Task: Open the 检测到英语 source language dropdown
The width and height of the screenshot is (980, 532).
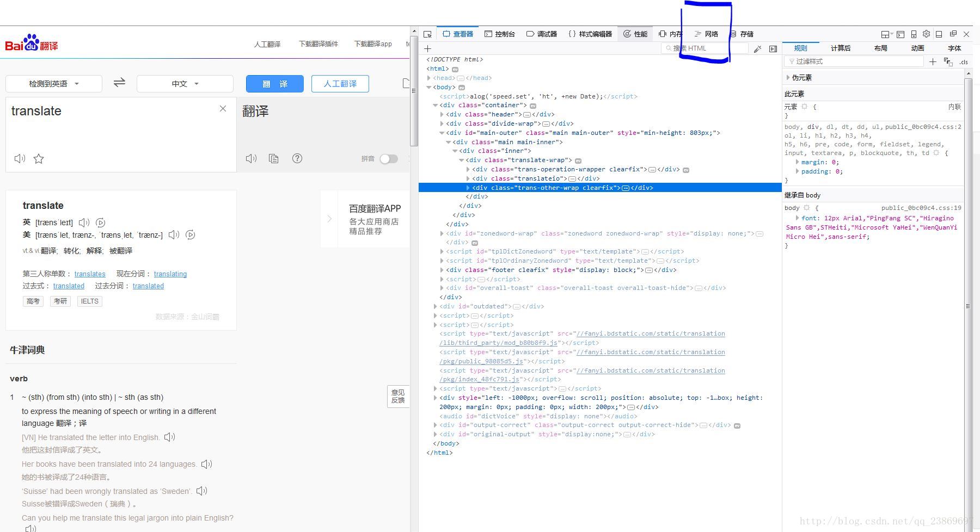Action: click(x=54, y=84)
